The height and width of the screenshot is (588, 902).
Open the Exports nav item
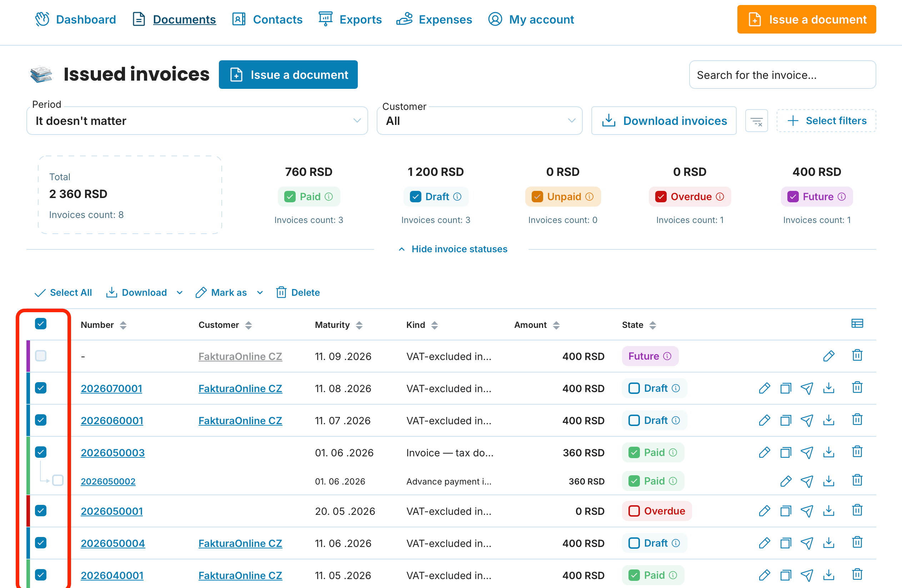tap(350, 19)
